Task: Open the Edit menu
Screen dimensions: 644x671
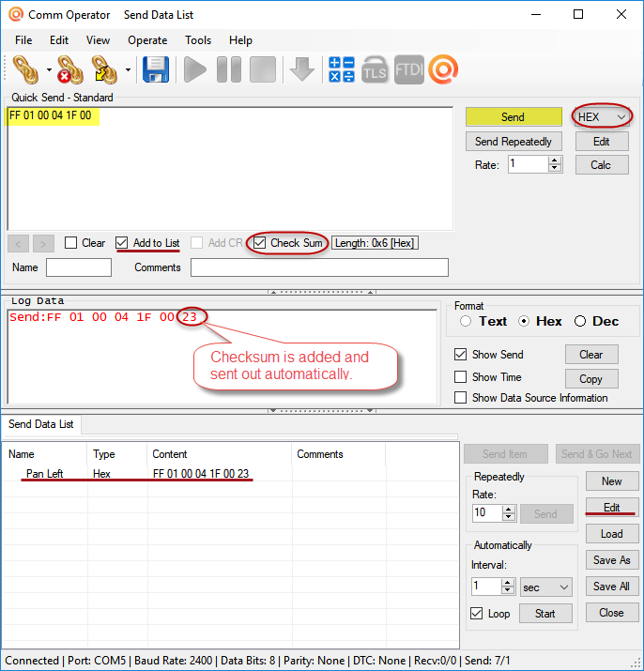Action: click(x=59, y=40)
